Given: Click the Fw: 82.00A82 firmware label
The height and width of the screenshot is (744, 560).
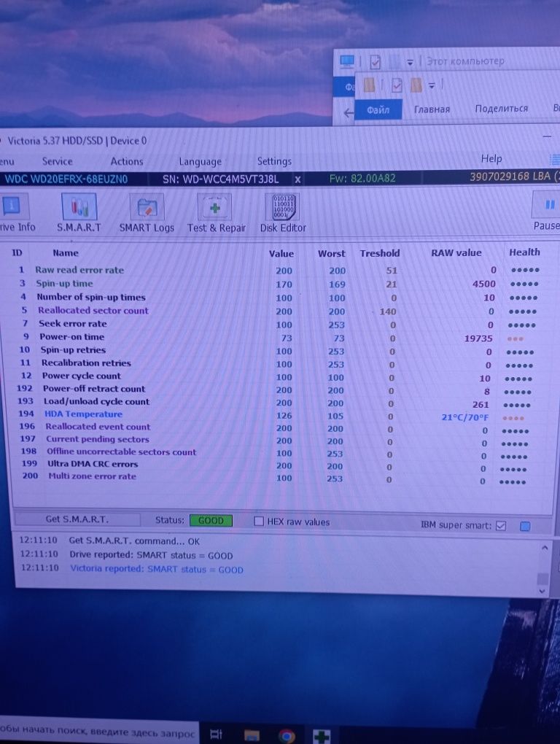Looking at the screenshot, I should click(x=362, y=179).
